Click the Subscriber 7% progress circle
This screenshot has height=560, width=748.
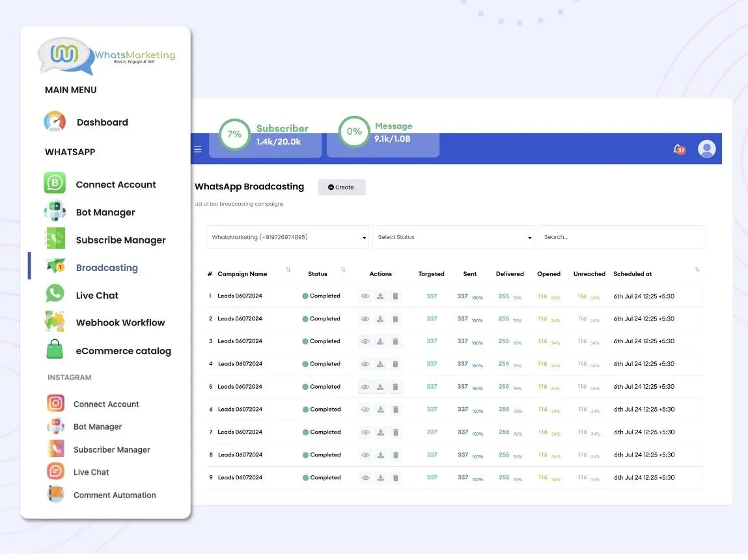coord(234,134)
